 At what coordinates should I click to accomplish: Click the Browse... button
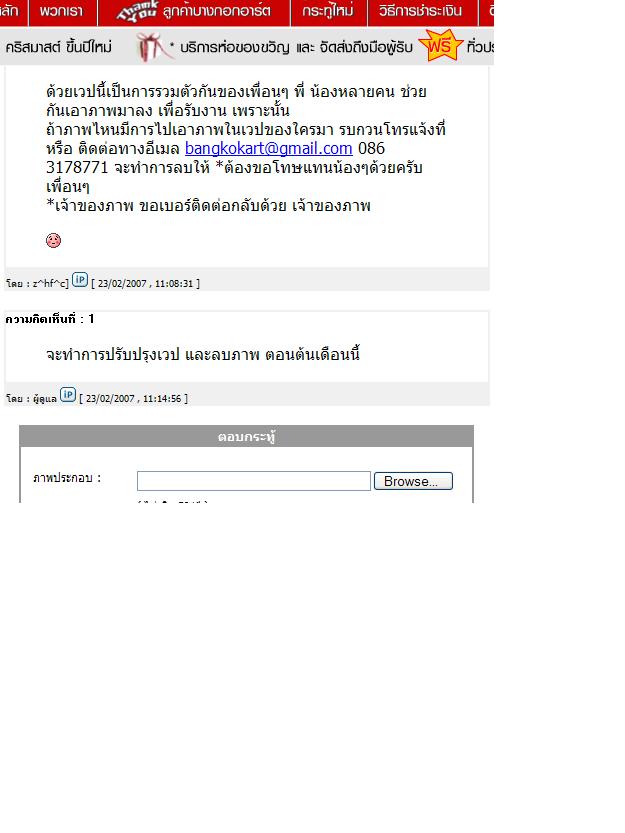coord(413,481)
